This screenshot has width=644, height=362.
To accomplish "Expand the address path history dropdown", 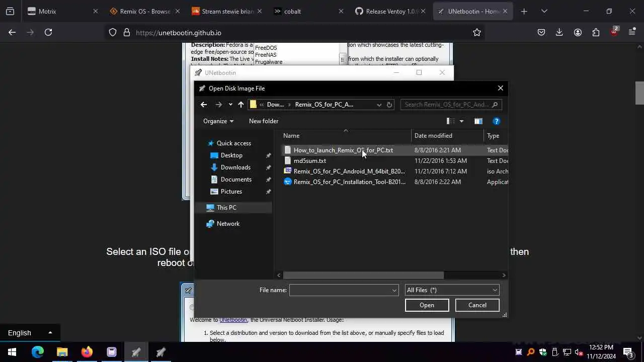I will (379, 105).
